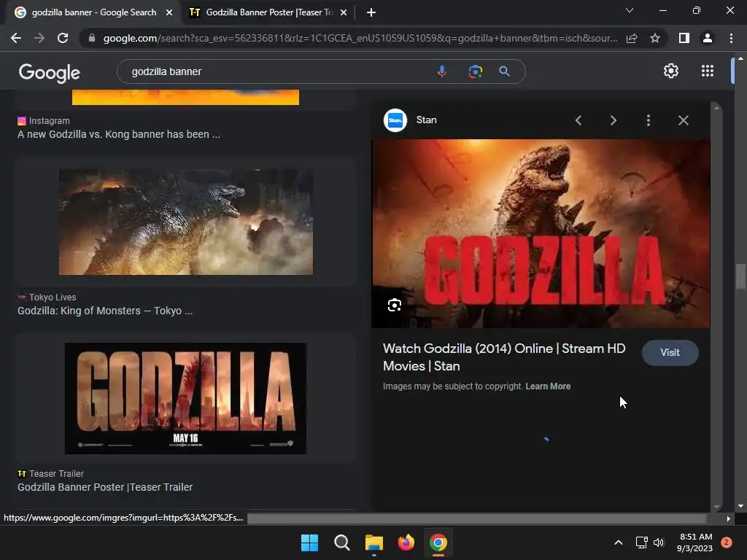Click the address bar URL
747x560 pixels.
tap(360, 38)
